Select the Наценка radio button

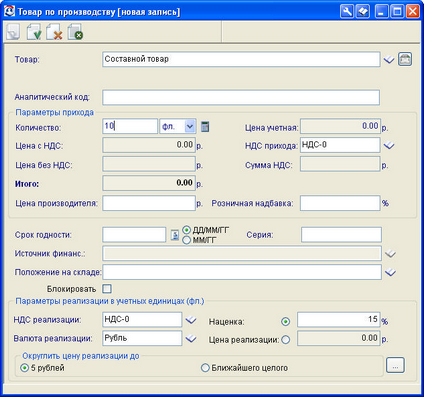[x=286, y=322]
